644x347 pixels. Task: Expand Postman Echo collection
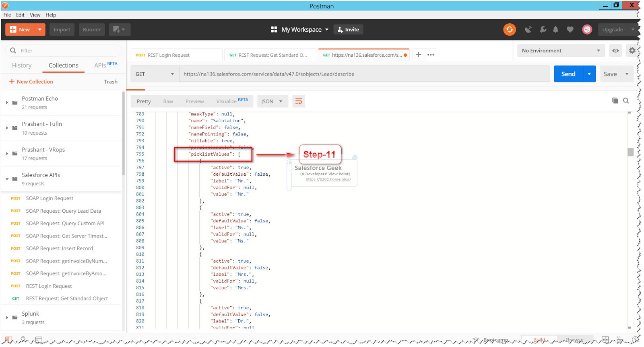pos(7,103)
